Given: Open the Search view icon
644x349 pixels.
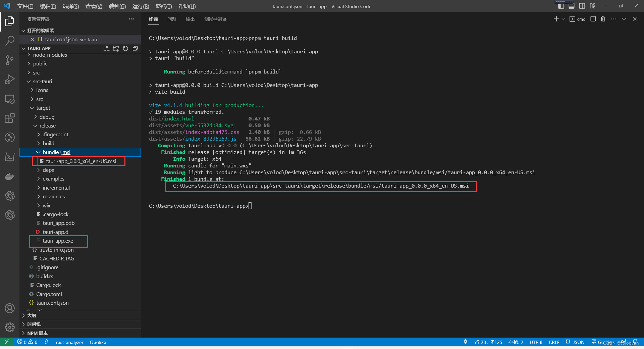Looking at the screenshot, I should 10,41.
